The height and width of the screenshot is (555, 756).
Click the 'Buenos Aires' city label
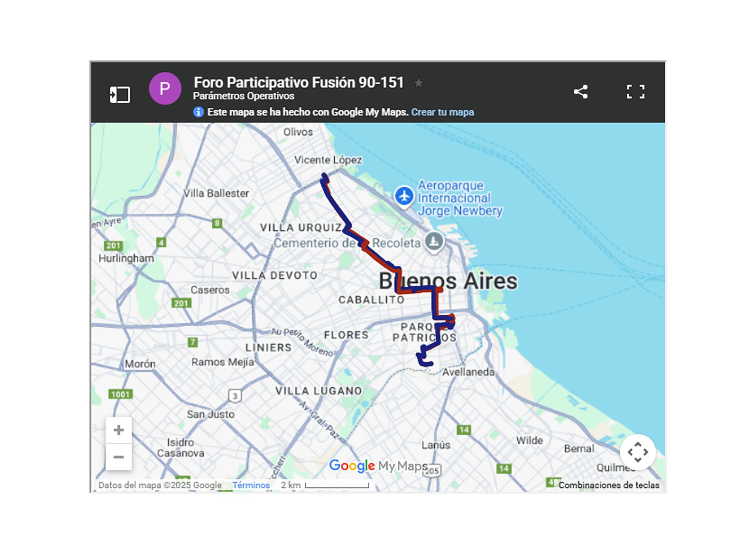coord(448,281)
